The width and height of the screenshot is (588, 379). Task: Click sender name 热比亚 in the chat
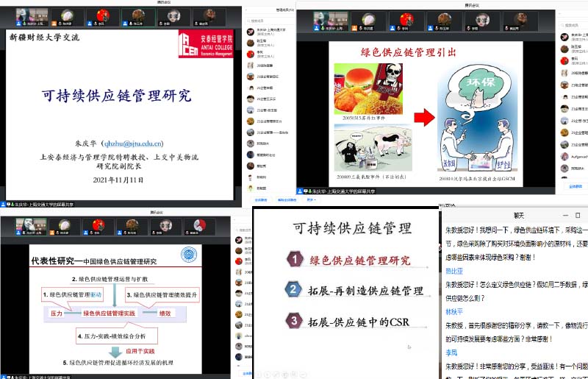click(456, 271)
